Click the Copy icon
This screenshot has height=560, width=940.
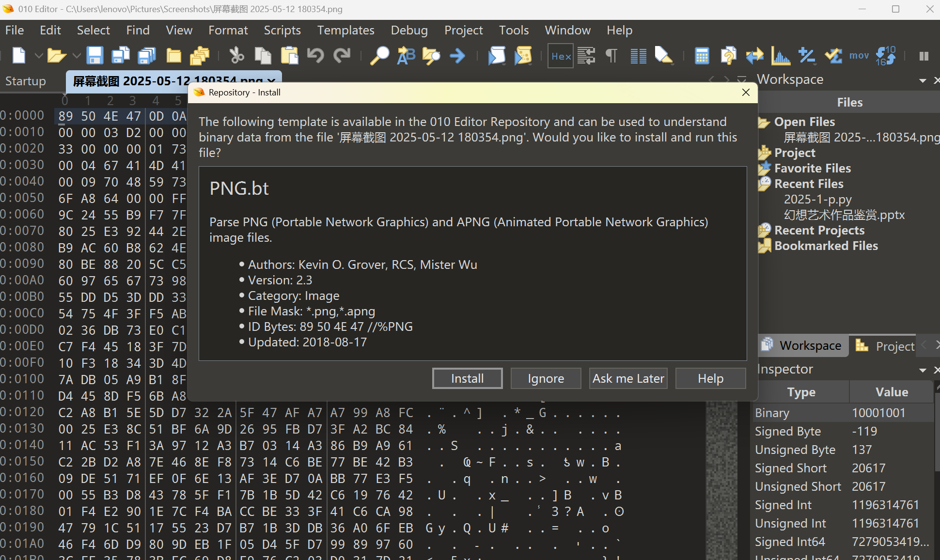click(263, 56)
